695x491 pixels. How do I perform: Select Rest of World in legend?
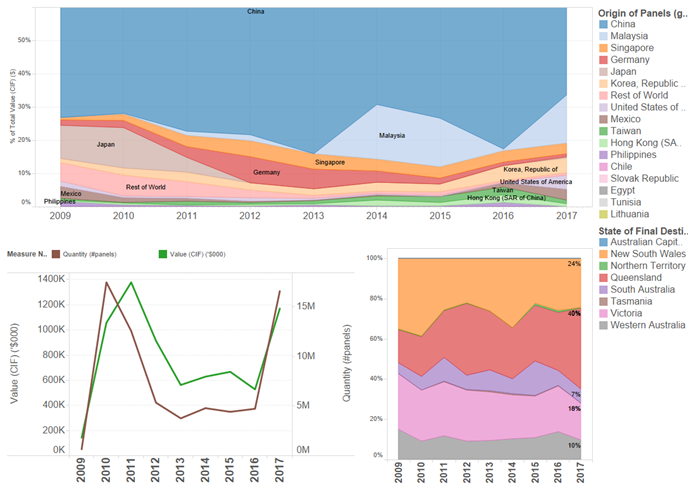click(639, 96)
